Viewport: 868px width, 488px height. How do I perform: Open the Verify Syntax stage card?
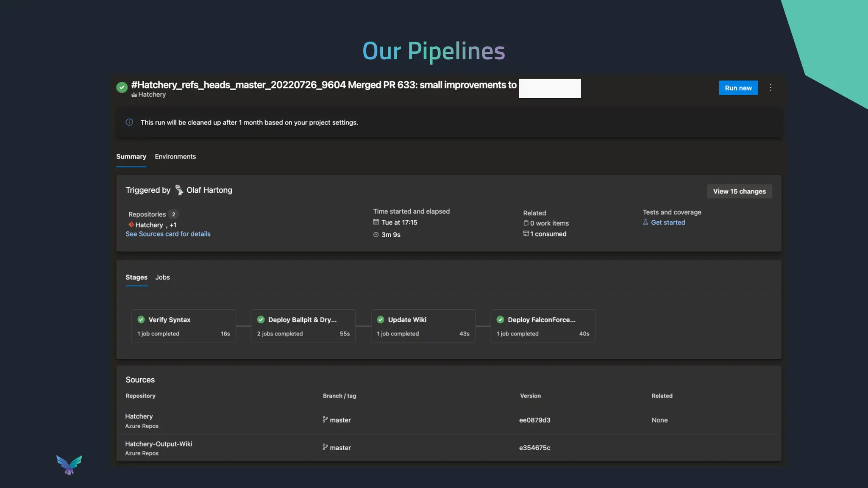coord(183,326)
